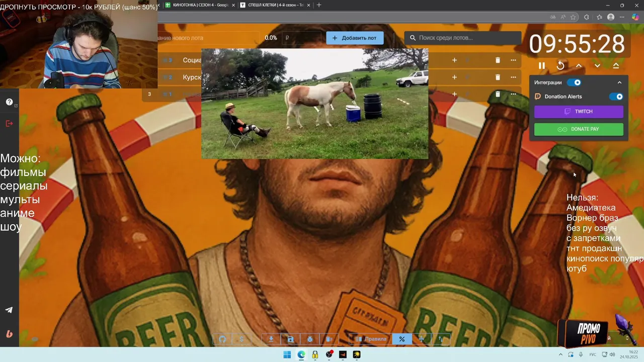Toggle the percent display button
Image resolution: width=644 pixels, height=362 pixels.
pyautogui.click(x=402, y=339)
